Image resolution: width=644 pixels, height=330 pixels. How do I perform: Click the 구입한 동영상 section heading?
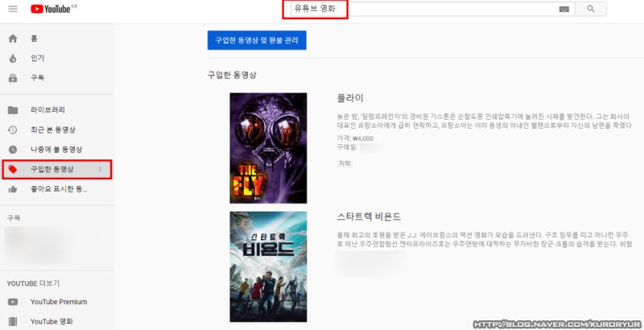pyautogui.click(x=232, y=75)
